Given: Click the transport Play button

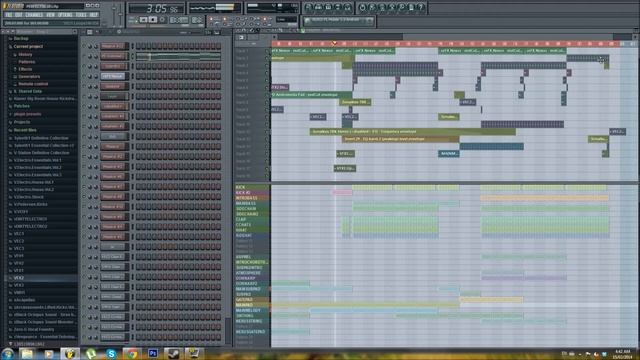Looking at the screenshot, I should [144, 20].
